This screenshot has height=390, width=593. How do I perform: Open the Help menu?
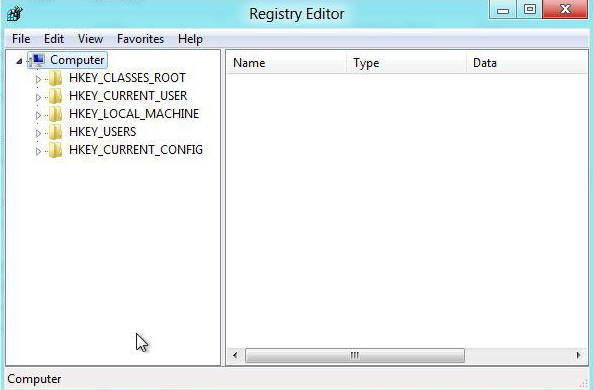pos(190,39)
